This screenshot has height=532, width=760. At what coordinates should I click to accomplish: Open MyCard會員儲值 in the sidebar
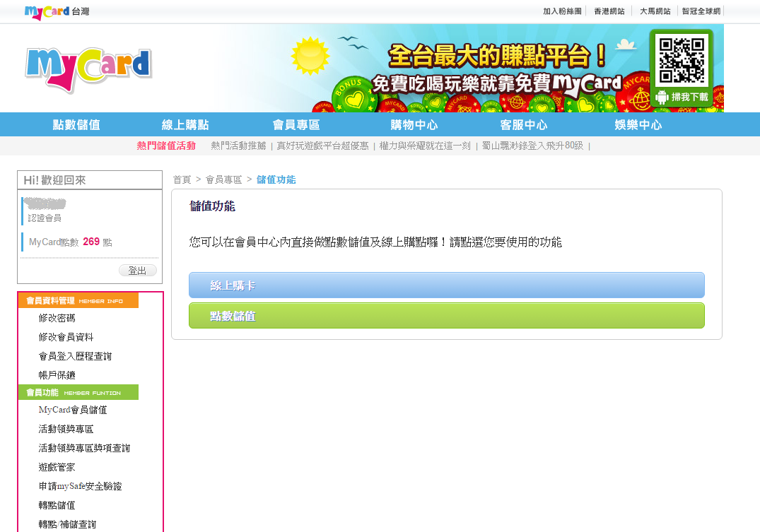[x=73, y=410]
